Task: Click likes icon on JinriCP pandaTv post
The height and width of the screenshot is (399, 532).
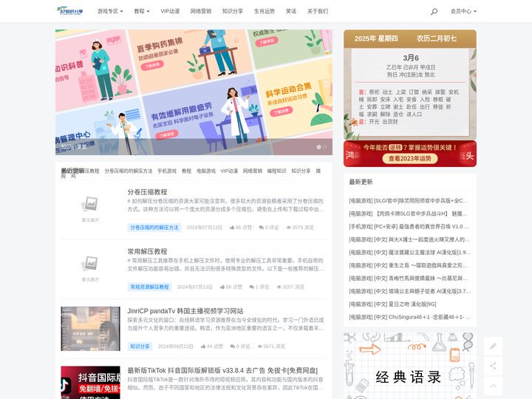Action: pos(203,347)
